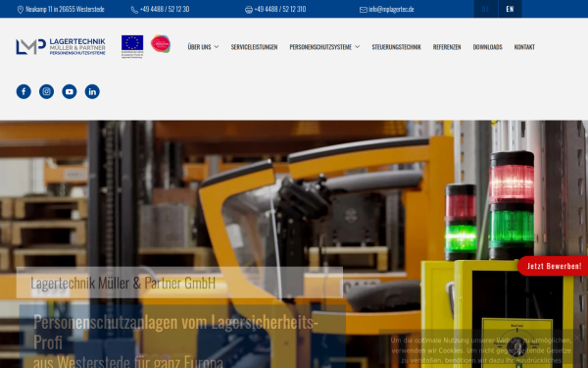Image resolution: width=588 pixels, height=368 pixels.
Task: Open the Serviceleistungen menu item
Action: pos(254,47)
